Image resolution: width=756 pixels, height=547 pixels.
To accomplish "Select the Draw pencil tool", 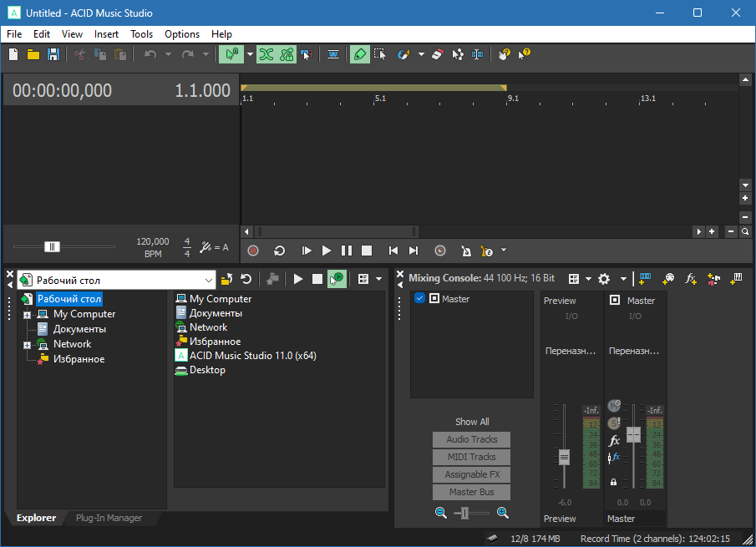I will click(x=360, y=54).
